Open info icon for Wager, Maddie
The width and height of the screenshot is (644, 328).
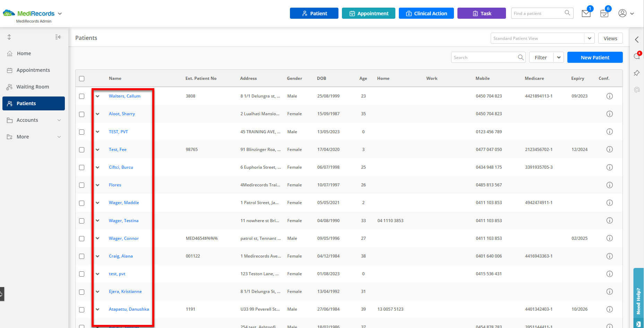coord(610,203)
